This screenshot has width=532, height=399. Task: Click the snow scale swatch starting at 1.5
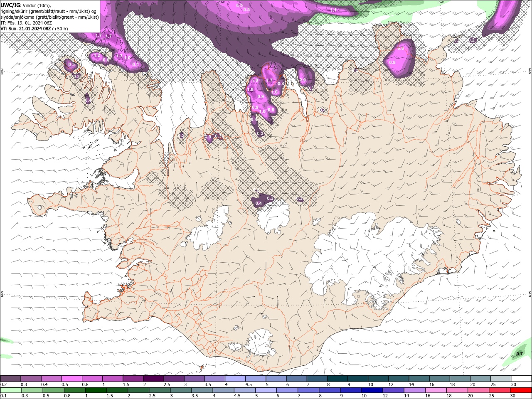pyautogui.click(x=133, y=379)
